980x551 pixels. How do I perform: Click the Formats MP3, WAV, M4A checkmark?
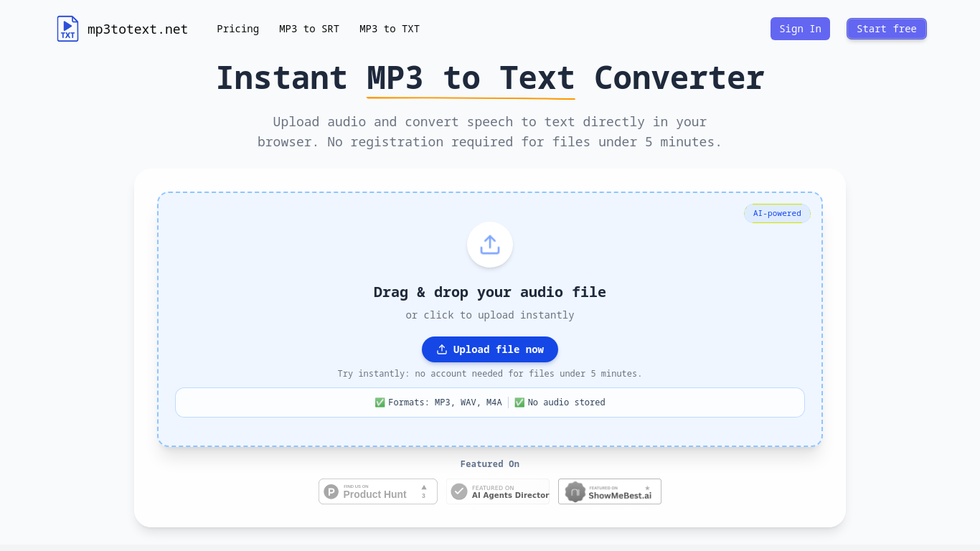pyautogui.click(x=380, y=402)
